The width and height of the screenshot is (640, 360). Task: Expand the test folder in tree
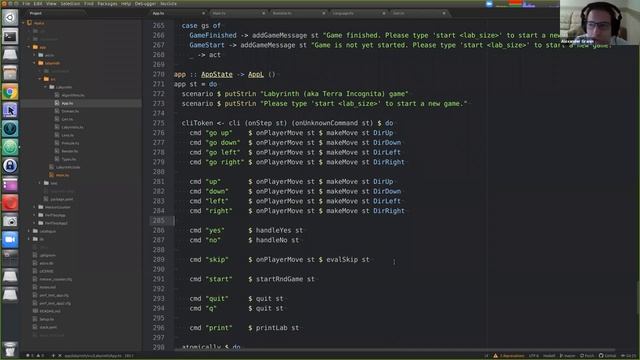click(x=40, y=183)
